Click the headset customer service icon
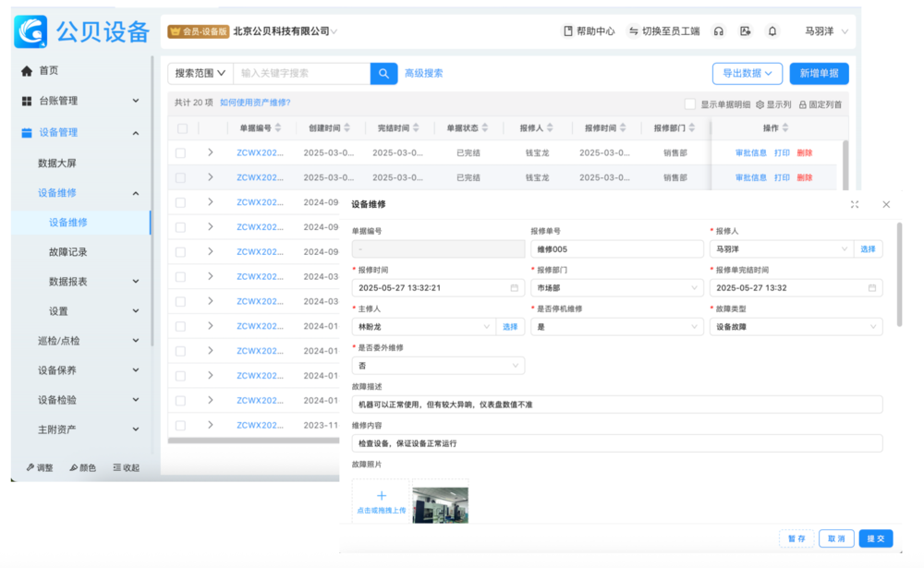 [x=718, y=31]
